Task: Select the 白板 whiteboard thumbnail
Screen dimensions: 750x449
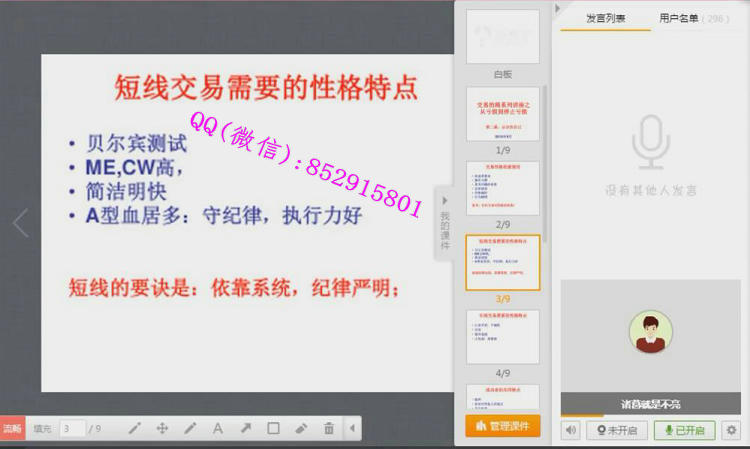Action: (502, 38)
